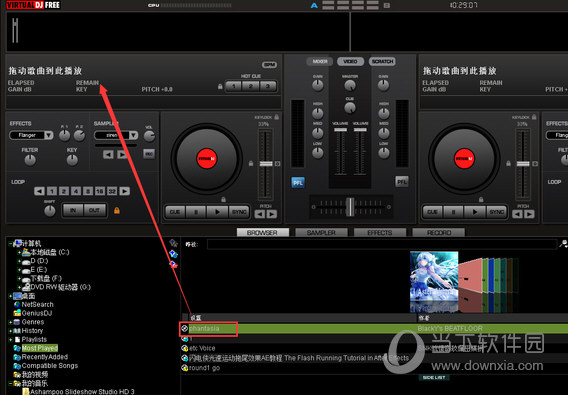Click the search icon beside the path field

tap(563, 244)
